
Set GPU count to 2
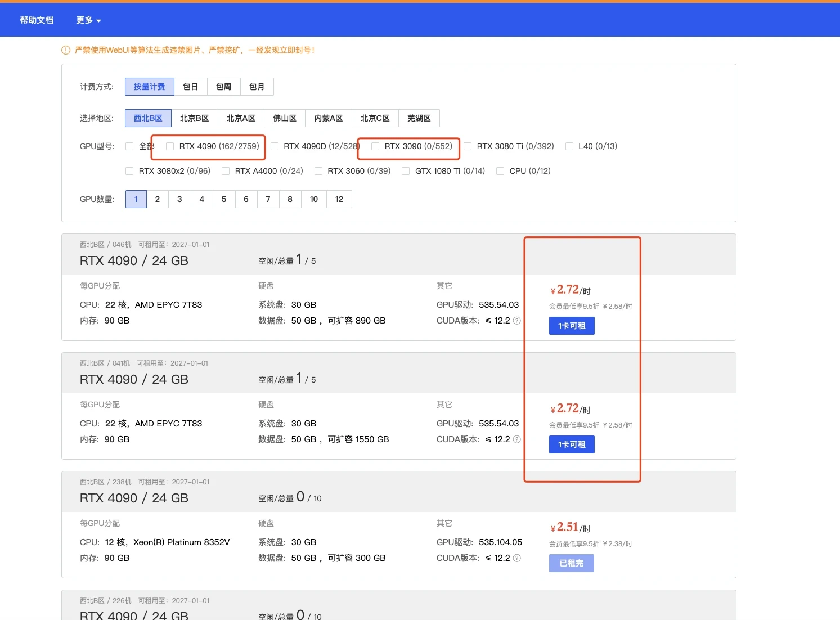[158, 199]
